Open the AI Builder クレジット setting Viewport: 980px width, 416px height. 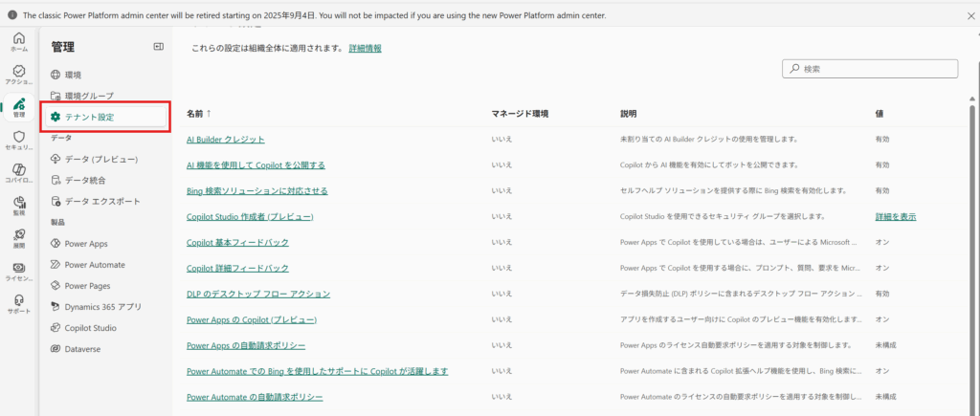(225, 140)
